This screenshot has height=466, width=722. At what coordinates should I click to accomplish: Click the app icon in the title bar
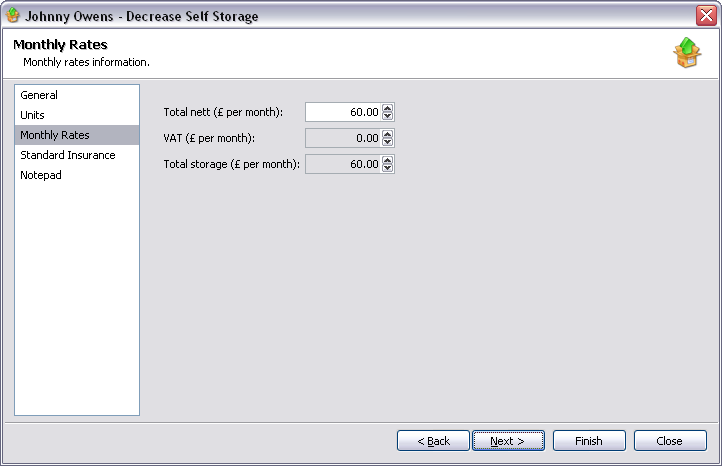tap(13, 16)
